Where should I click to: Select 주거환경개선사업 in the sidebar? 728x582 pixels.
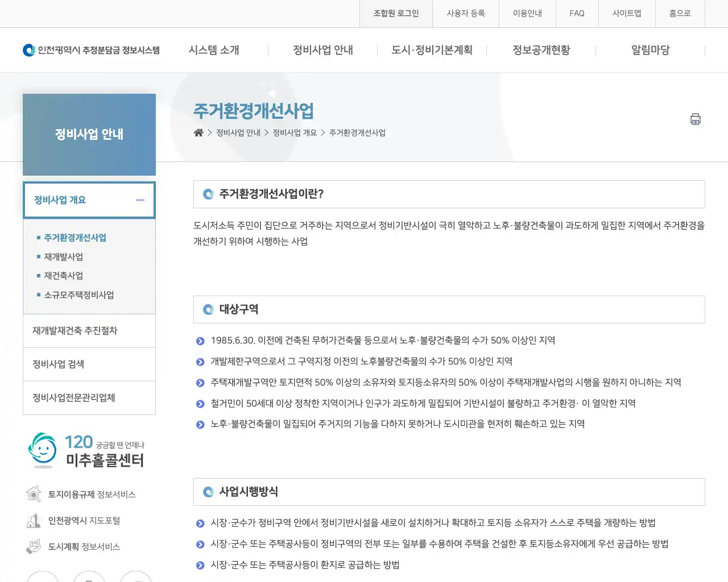[75, 238]
